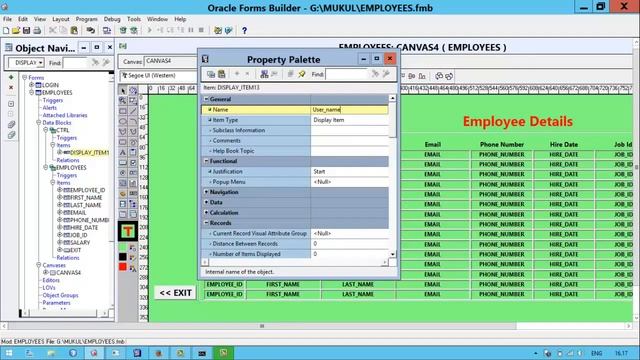640x360 pixels.
Task: Click the << EXIT button on canvas
Action: click(x=176, y=293)
